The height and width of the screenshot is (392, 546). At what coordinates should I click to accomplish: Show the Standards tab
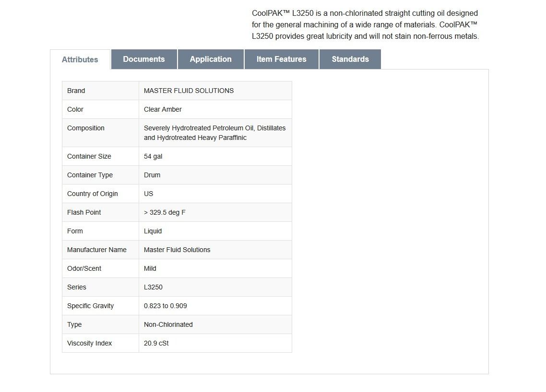350,59
